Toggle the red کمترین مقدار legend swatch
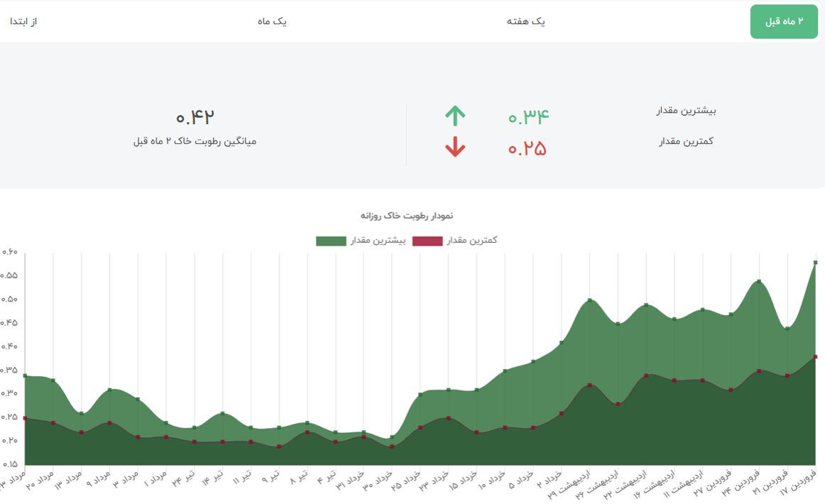Image resolution: width=825 pixels, height=504 pixels. [x=427, y=241]
